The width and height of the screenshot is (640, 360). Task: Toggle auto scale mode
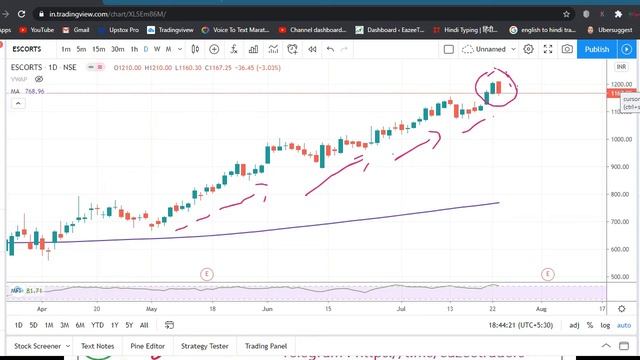[624, 325]
